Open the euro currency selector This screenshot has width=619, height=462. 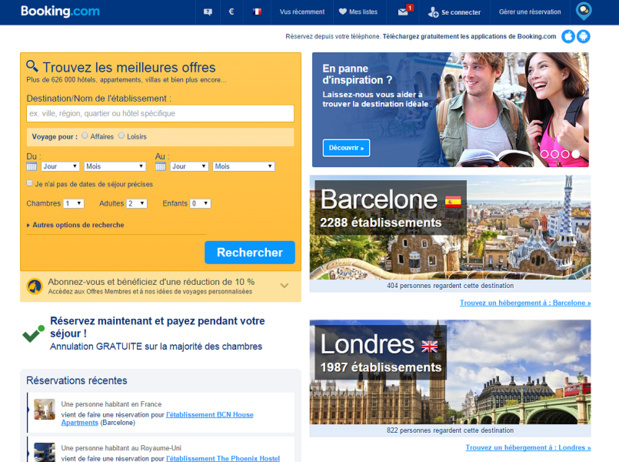click(x=231, y=12)
